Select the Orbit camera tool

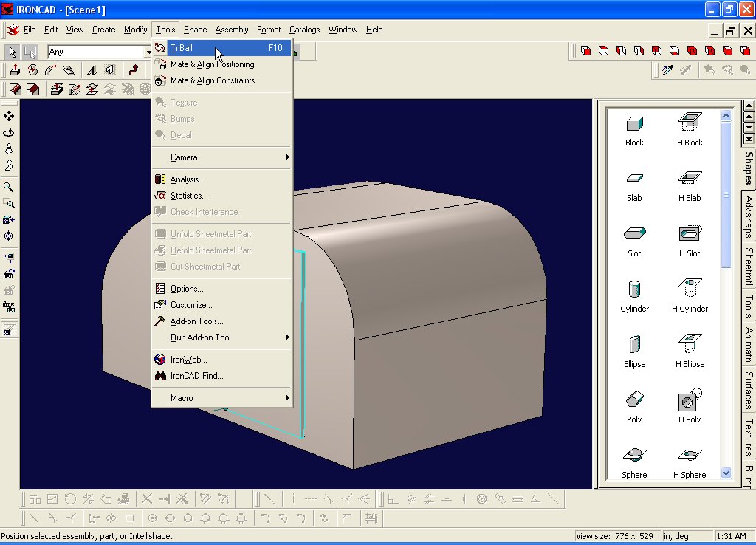[x=9, y=133]
